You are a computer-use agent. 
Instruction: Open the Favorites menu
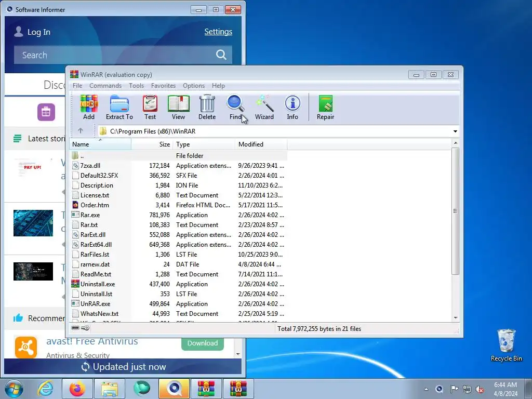tap(163, 86)
